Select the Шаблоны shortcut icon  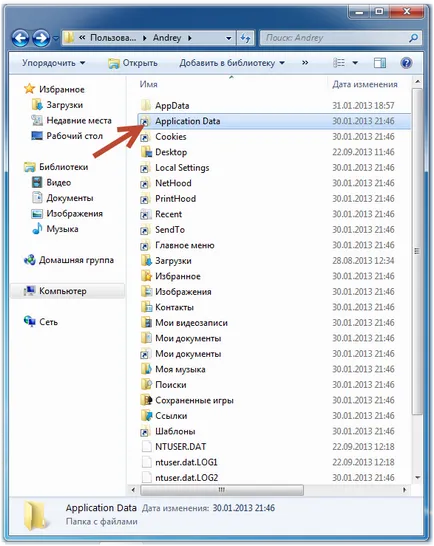[146, 431]
